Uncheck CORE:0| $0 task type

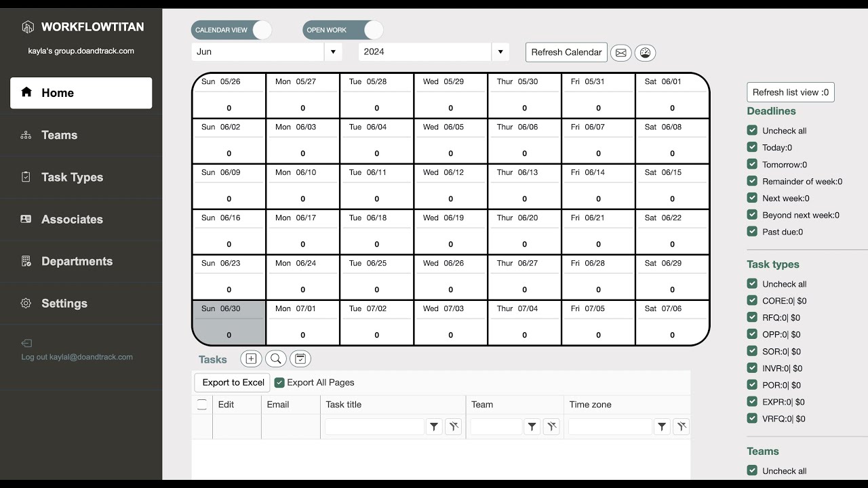pyautogui.click(x=752, y=300)
